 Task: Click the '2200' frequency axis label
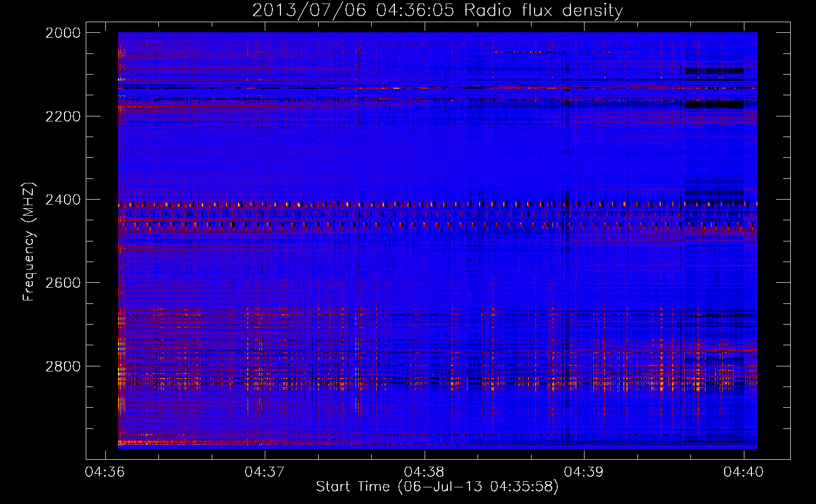63,116
